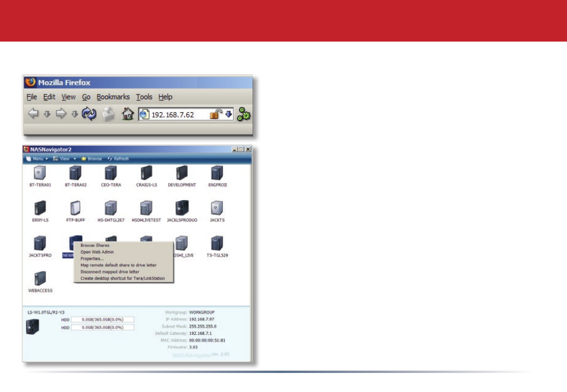Open the Firefox Tools menu
This screenshot has height=392, width=567.
click(144, 97)
